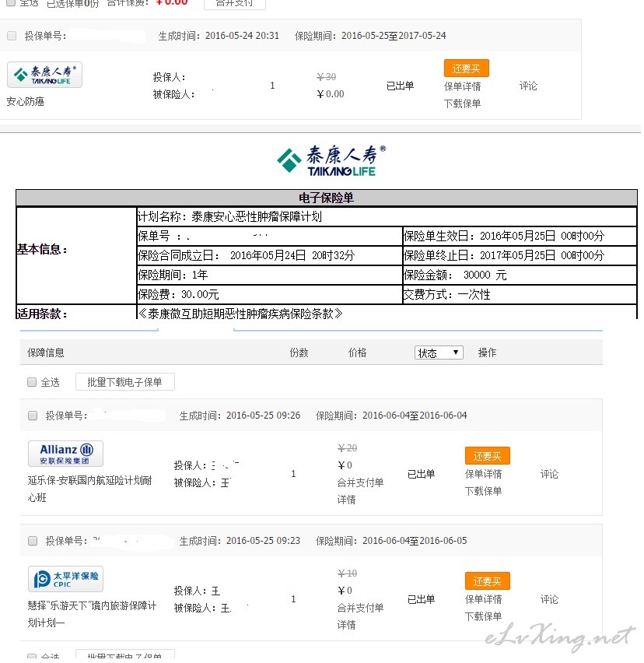This screenshot has height=663, width=644.
Task: Click the 保险单生效日 cell
Action: click(x=520, y=236)
